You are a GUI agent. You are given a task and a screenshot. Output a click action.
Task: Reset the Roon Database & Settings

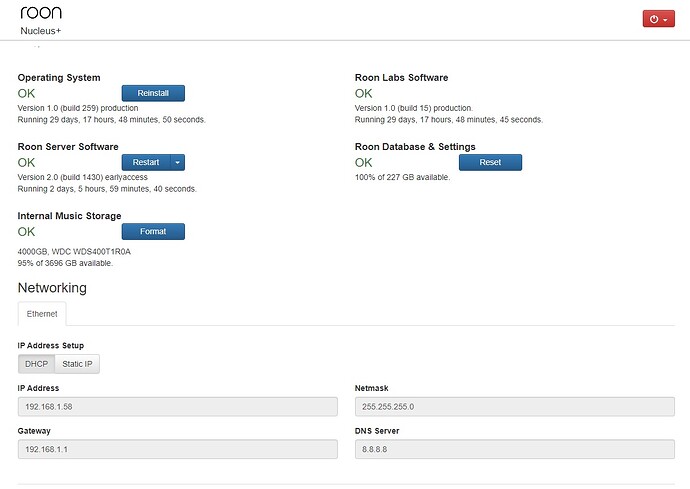pyautogui.click(x=490, y=162)
